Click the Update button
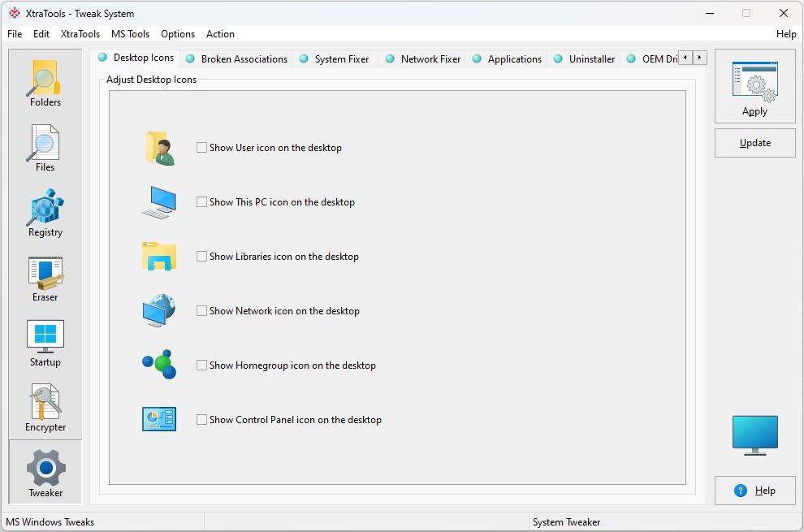This screenshot has width=804, height=532. 754,143
